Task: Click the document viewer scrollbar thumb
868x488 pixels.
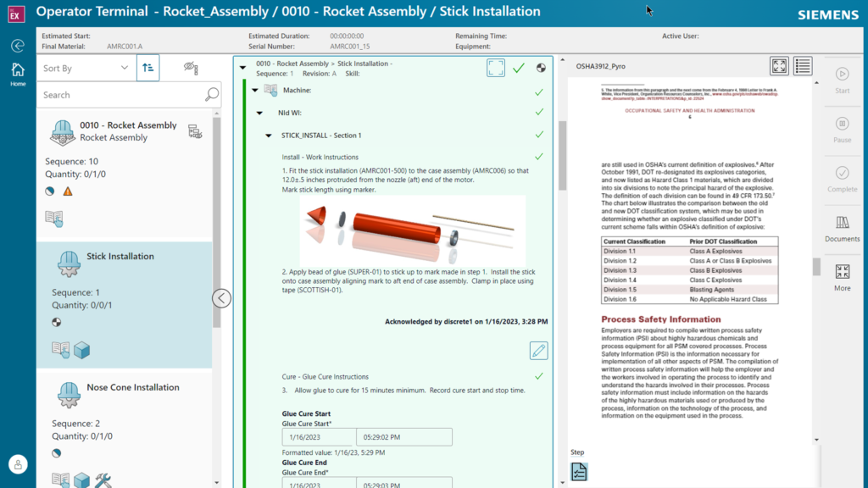Action: 816,267
